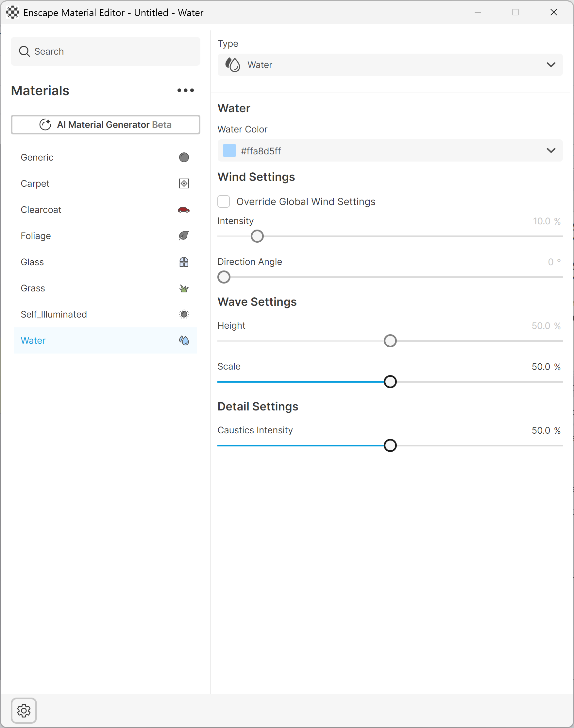Click the Self_Illuminated glow icon
This screenshot has width=574, height=728.
point(184,314)
